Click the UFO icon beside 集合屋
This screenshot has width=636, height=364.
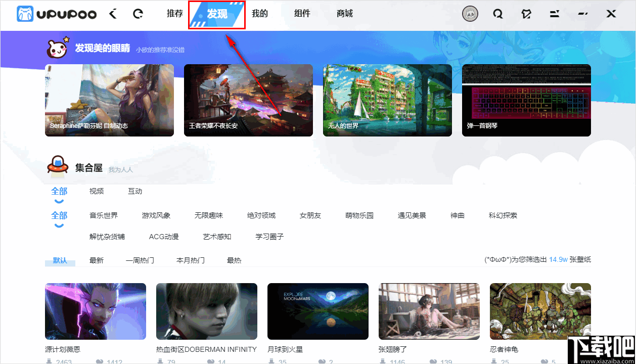pos(57,165)
